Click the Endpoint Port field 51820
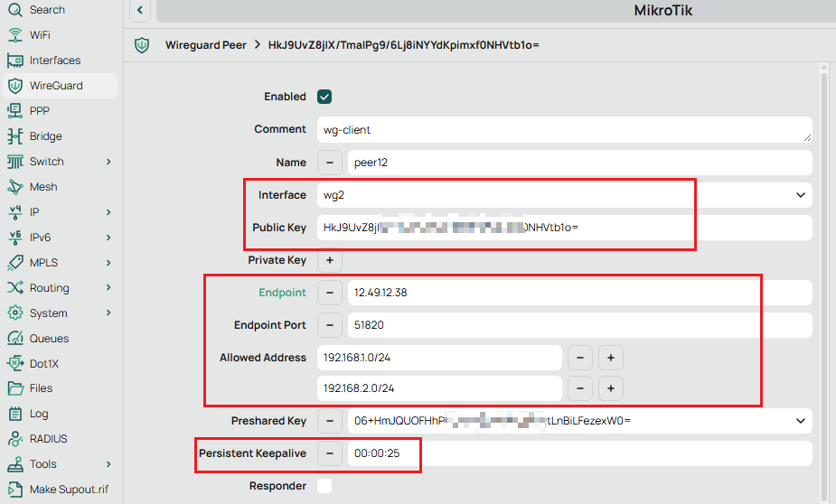 [580, 325]
